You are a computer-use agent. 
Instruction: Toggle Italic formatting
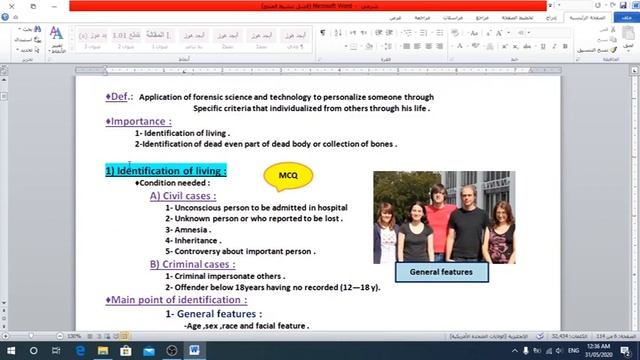click(x=554, y=46)
